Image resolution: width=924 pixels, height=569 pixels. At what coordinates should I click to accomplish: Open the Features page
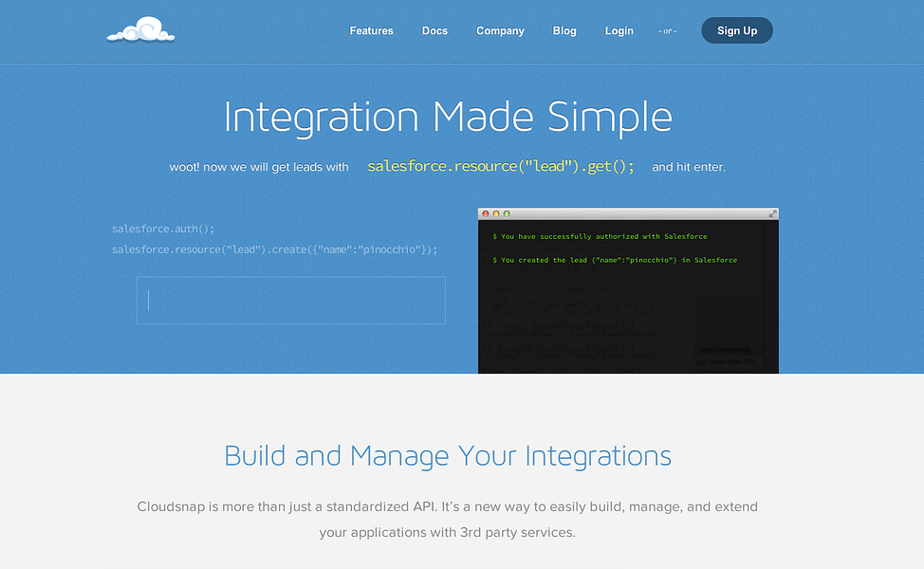tap(371, 30)
